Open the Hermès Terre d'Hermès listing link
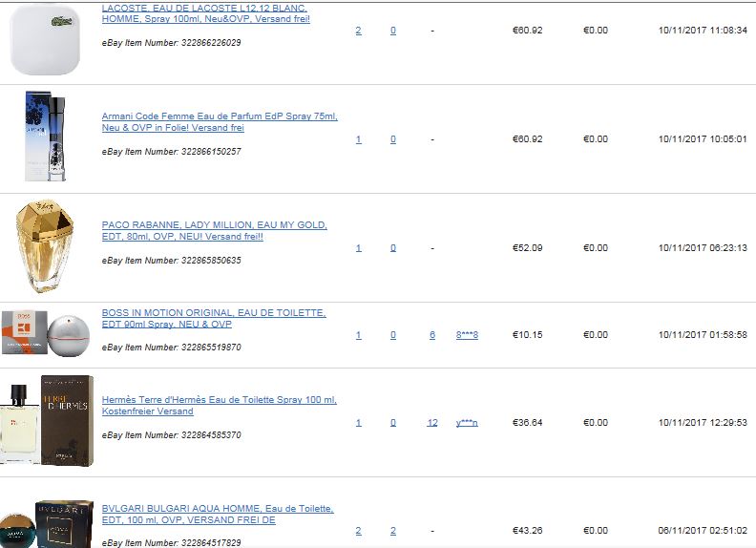This screenshot has width=756, height=548. tap(220, 405)
